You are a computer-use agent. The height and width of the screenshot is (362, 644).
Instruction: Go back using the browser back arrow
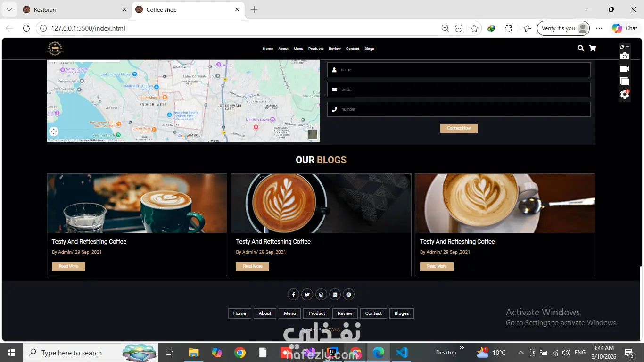9,28
